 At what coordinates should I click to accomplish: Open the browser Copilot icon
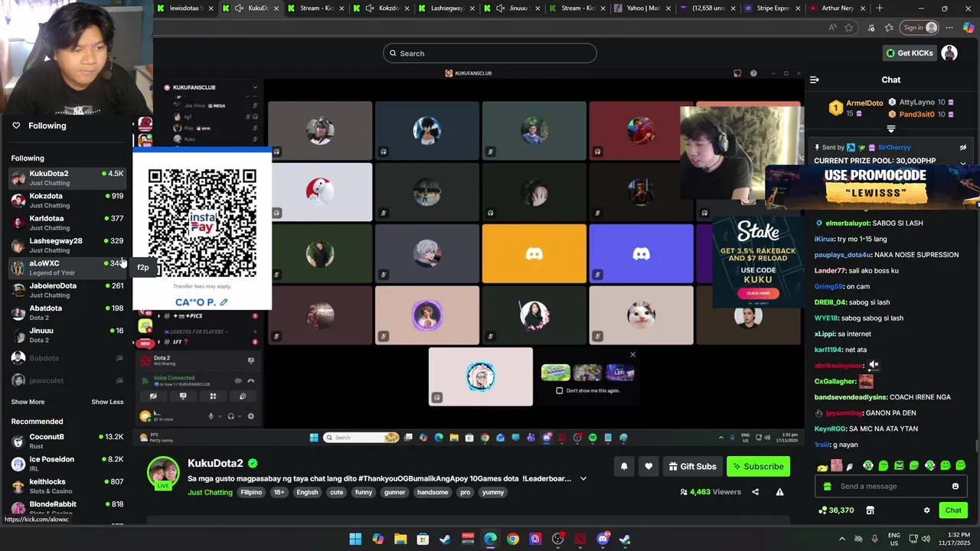coord(969,28)
